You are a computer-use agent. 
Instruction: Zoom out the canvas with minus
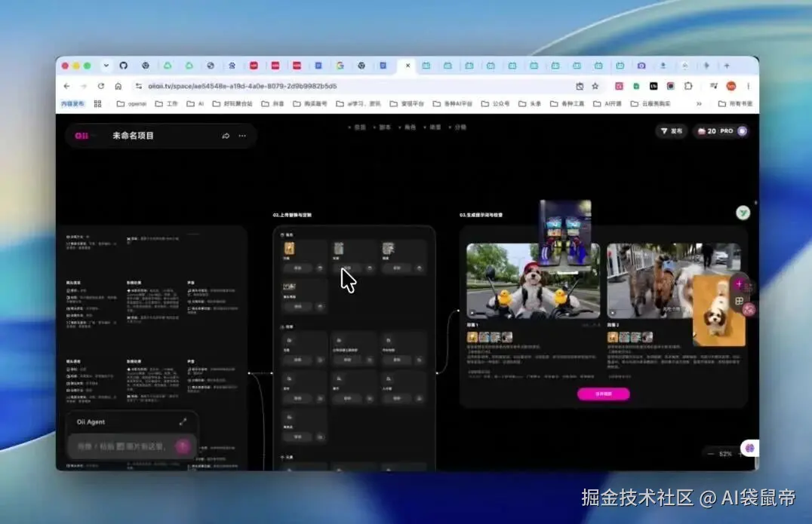(x=711, y=454)
